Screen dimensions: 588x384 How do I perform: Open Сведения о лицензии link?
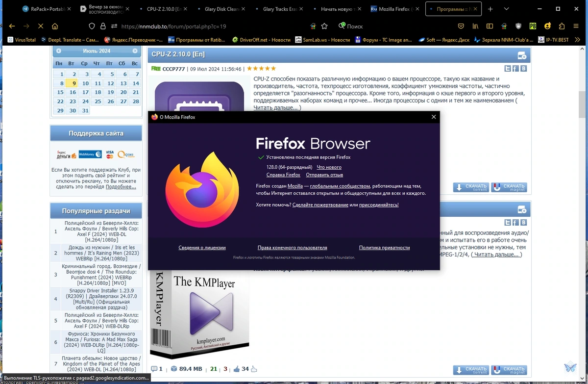click(x=202, y=248)
